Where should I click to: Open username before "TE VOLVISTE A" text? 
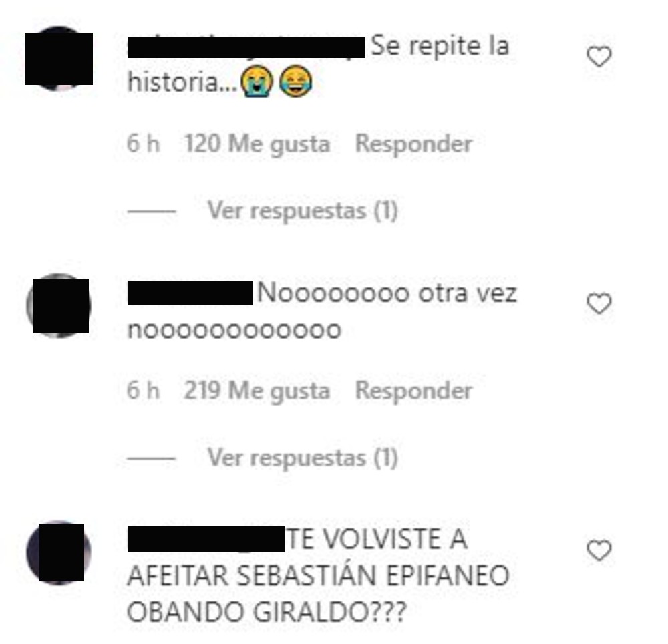(x=206, y=539)
